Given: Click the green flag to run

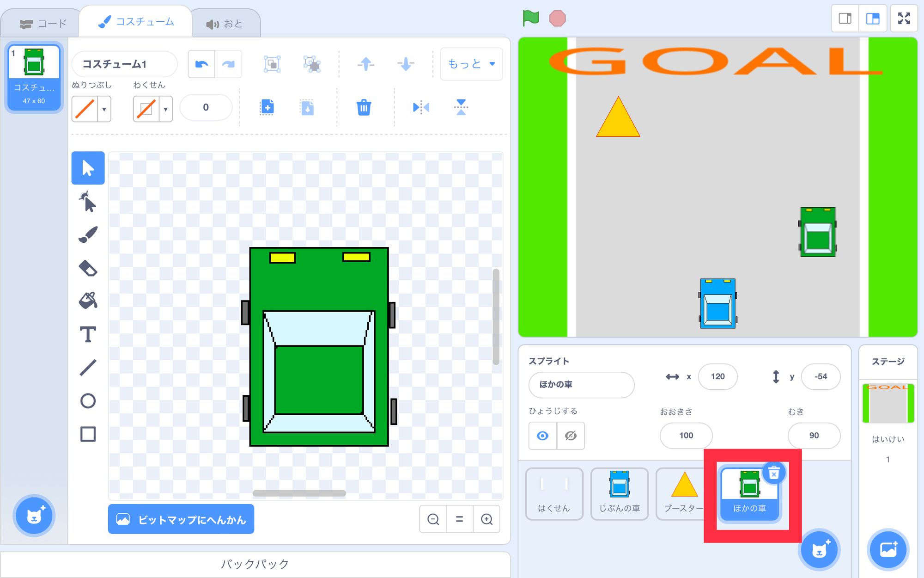Looking at the screenshot, I should [x=530, y=18].
